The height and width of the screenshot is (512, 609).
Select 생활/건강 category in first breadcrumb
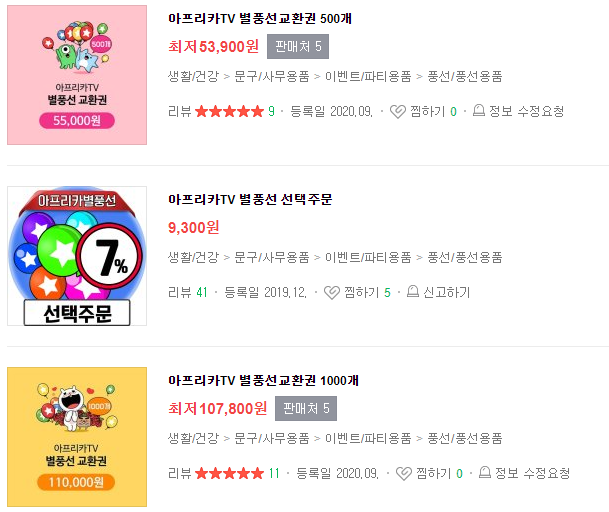coord(193,76)
